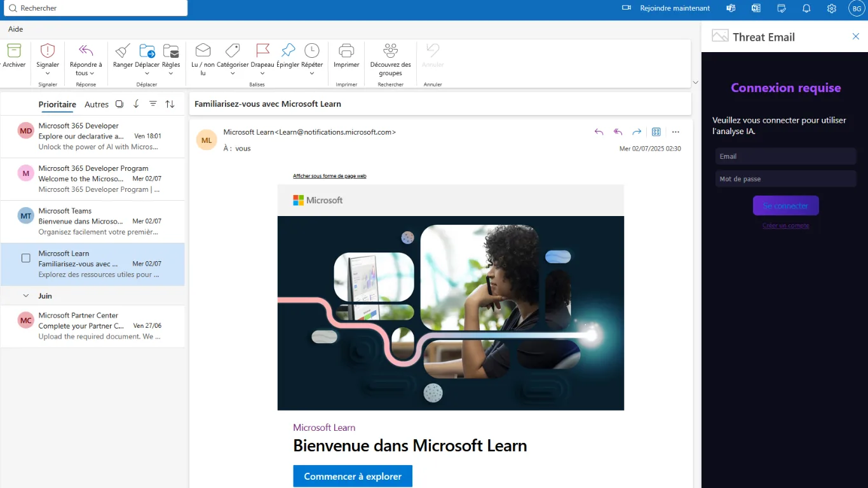Open the Microsoft 365 Developer email

[93, 136]
